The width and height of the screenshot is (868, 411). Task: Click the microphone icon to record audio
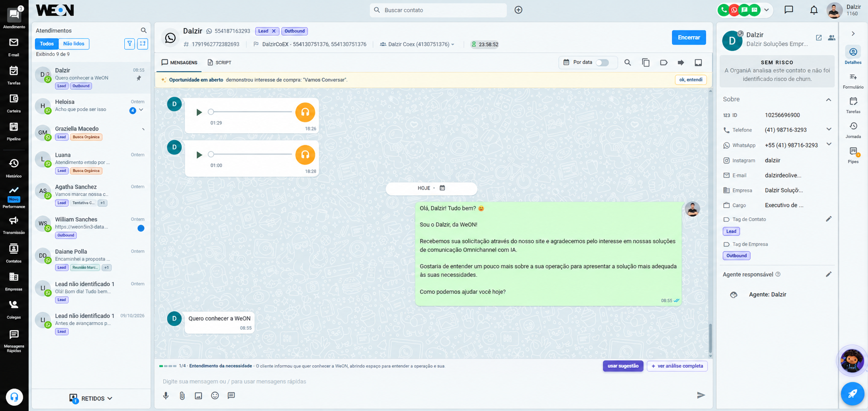tap(166, 396)
